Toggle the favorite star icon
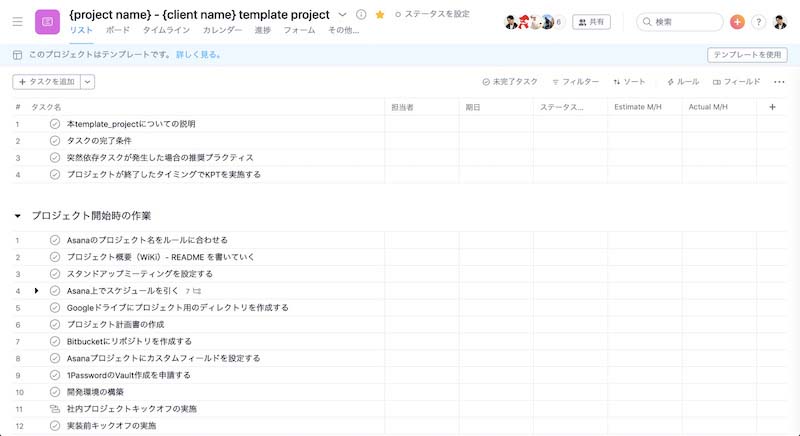Screen dimensions: 800x436 click(380, 15)
